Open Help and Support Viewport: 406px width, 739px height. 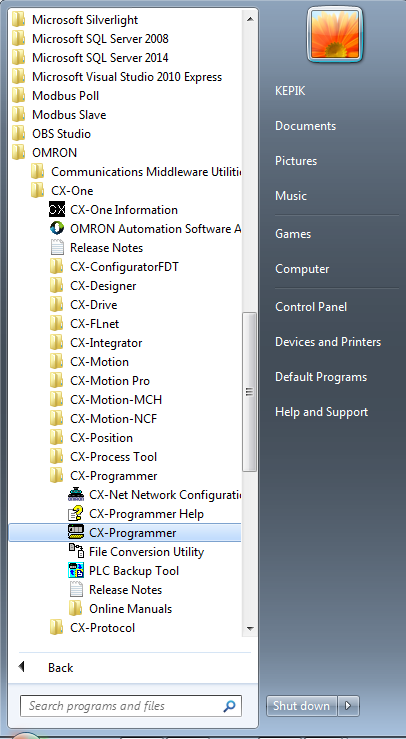pos(322,412)
